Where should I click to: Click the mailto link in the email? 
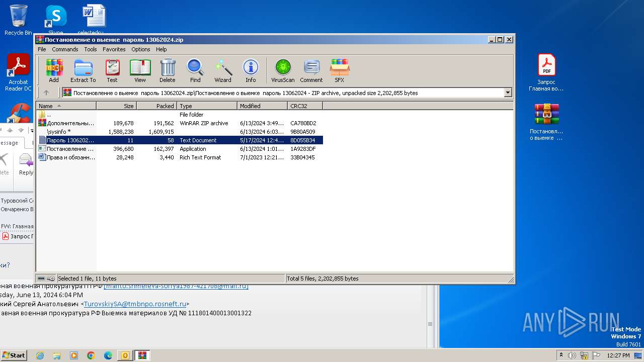[176, 286]
